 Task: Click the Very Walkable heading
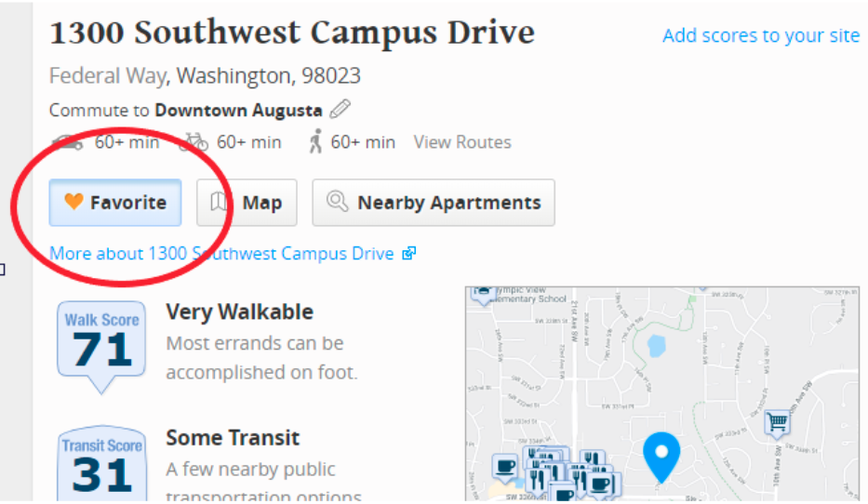pyautogui.click(x=240, y=312)
